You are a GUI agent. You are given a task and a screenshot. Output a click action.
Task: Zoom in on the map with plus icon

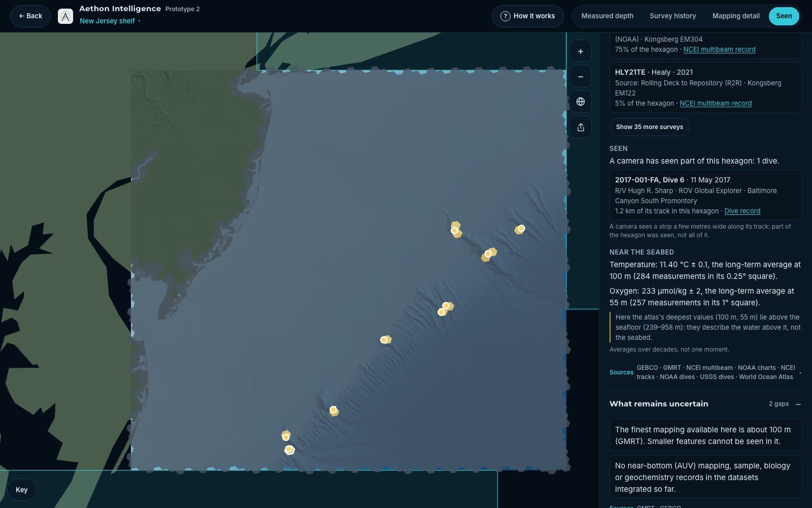(581, 51)
